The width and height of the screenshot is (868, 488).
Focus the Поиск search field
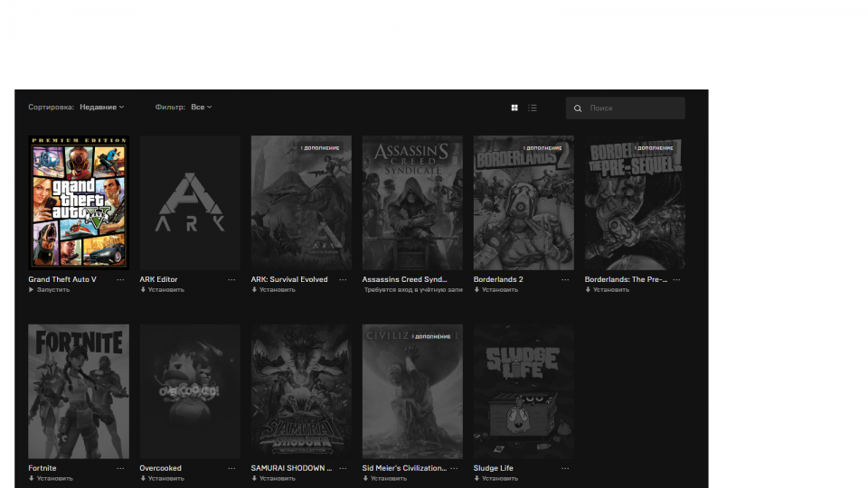(x=626, y=108)
